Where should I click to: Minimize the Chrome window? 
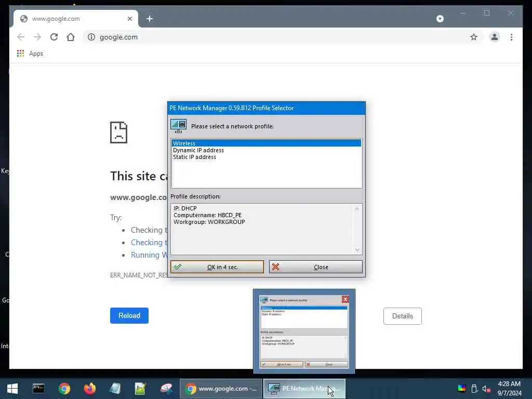point(463,13)
